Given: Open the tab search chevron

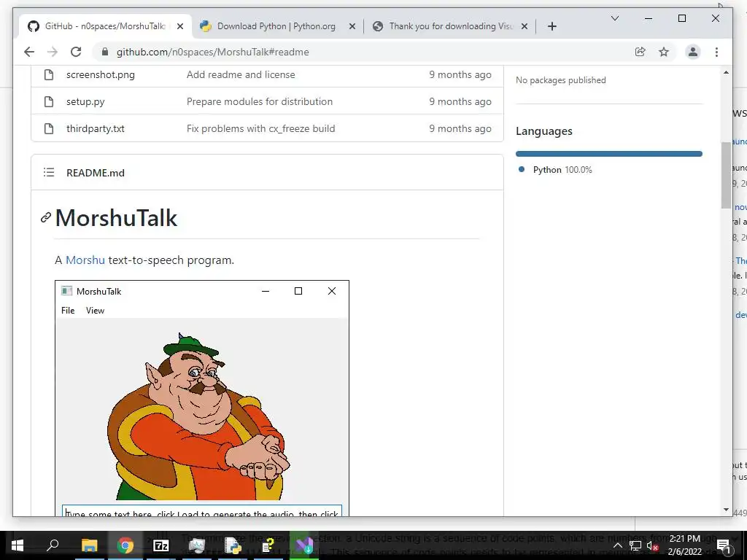Looking at the screenshot, I should coord(615,18).
